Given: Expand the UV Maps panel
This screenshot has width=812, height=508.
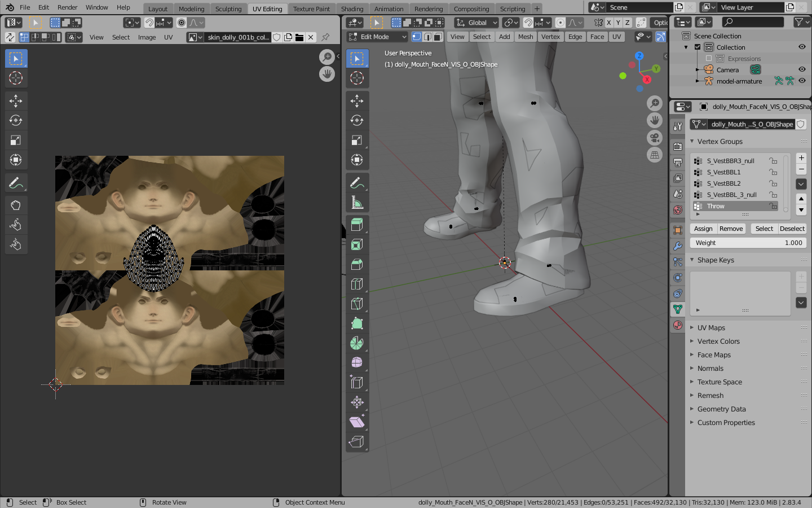Looking at the screenshot, I should [711, 328].
